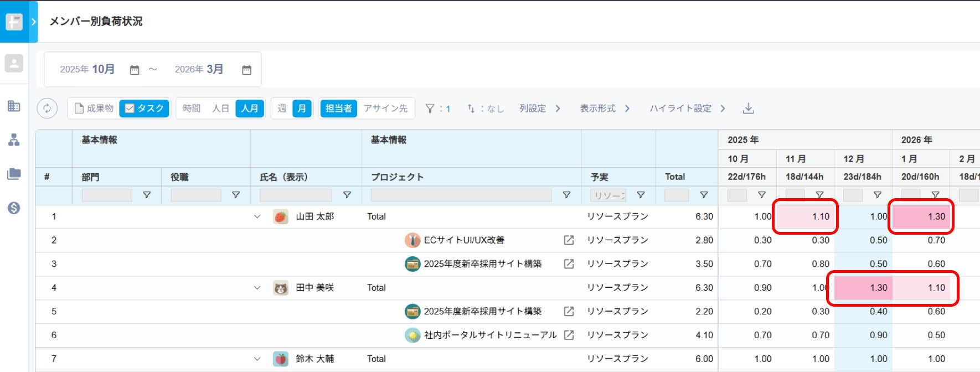The image size is (980, 372).
Task: Click the 11月 column header
Action: (796, 159)
